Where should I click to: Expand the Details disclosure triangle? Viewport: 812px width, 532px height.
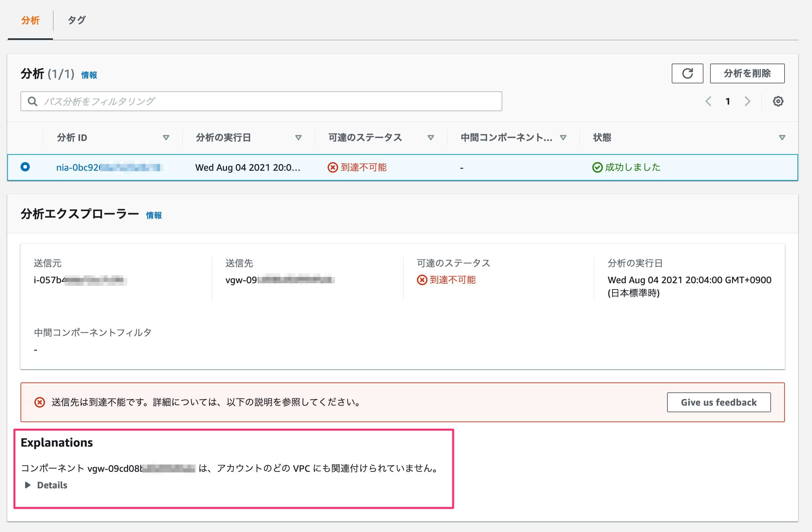pyautogui.click(x=28, y=485)
